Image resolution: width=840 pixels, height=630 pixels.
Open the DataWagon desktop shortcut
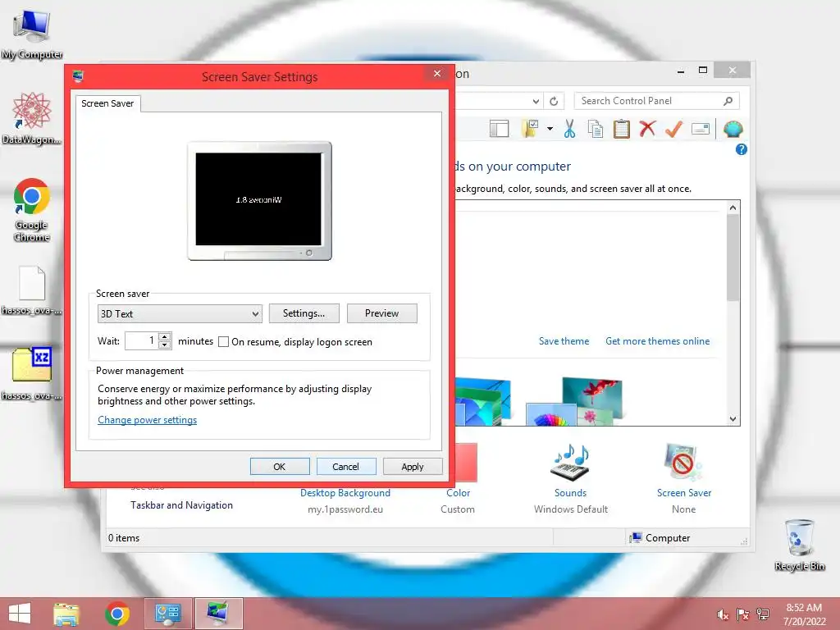coord(32,117)
